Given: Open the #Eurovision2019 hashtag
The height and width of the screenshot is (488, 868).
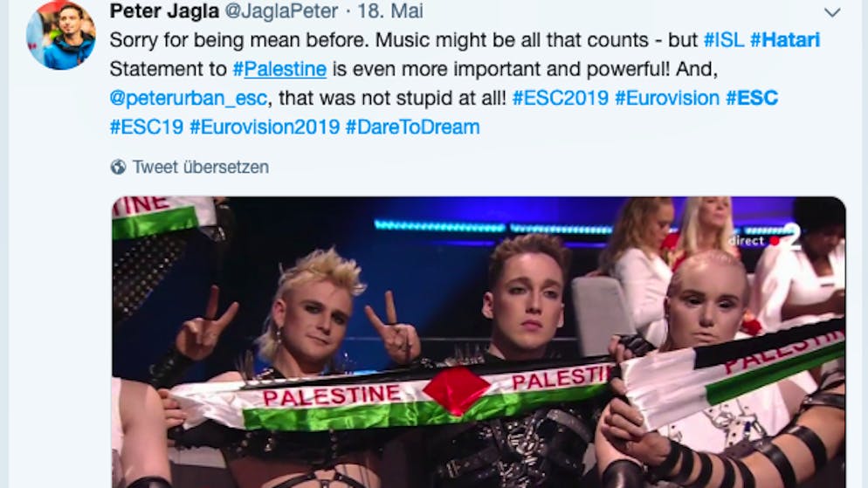Looking at the screenshot, I should (265, 127).
